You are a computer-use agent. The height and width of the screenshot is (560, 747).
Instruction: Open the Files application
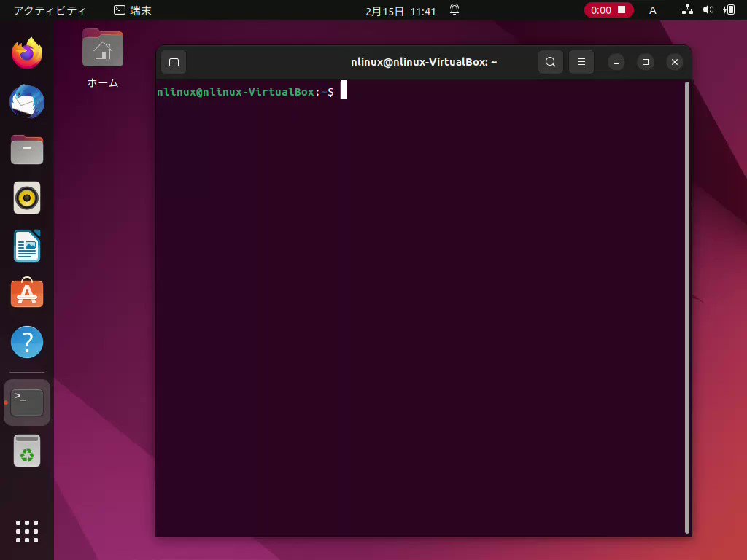pos(27,149)
